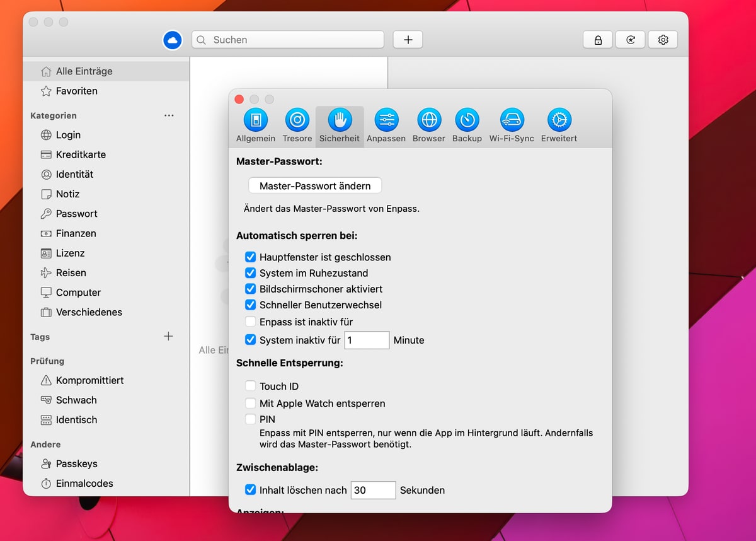Select Kreditkarte in the sidebar
Viewport: 756px width, 541px height.
pyautogui.click(x=81, y=154)
